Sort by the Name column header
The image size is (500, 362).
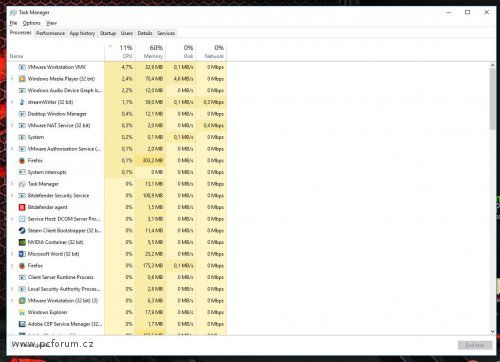[x=56, y=52]
